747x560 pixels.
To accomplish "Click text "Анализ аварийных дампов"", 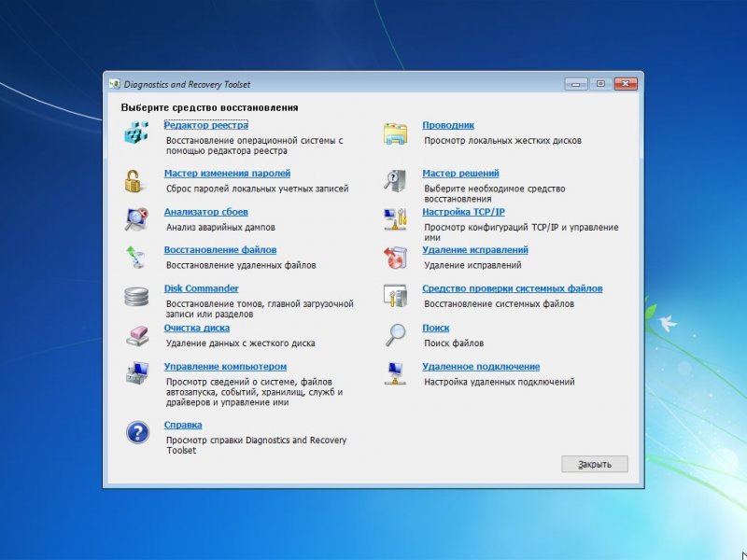I will point(220,227).
